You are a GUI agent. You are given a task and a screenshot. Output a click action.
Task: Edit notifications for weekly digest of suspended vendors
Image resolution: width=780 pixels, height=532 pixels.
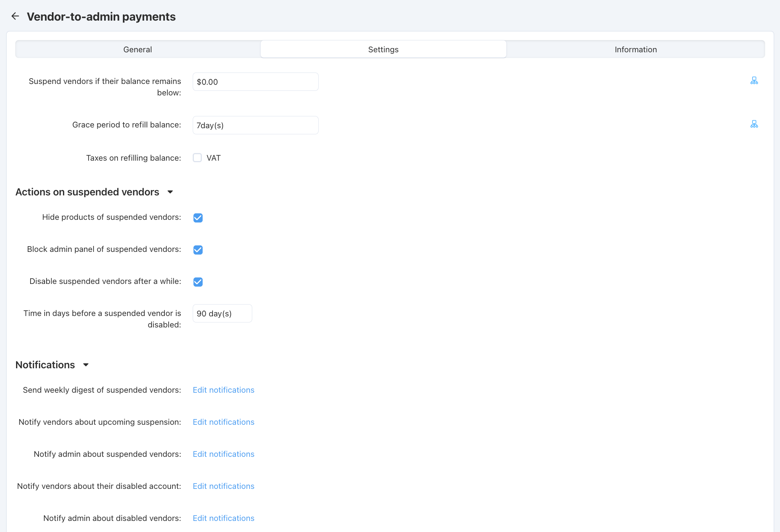click(x=224, y=390)
